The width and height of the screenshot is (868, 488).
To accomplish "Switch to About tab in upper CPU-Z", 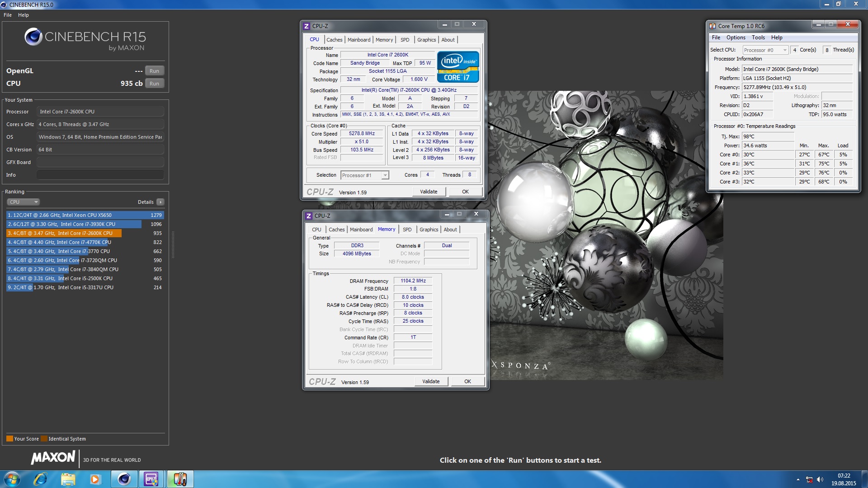I will coord(448,40).
